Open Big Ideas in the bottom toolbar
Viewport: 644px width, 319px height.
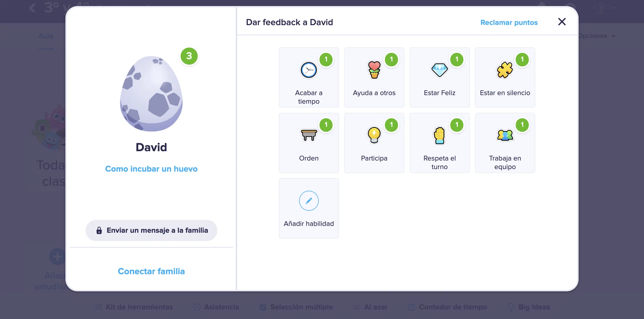coord(529,307)
